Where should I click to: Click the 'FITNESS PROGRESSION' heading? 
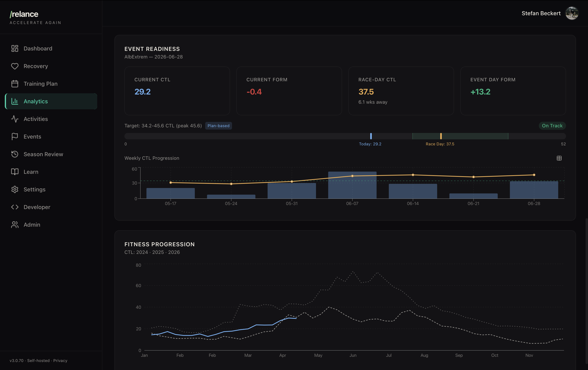(159, 244)
